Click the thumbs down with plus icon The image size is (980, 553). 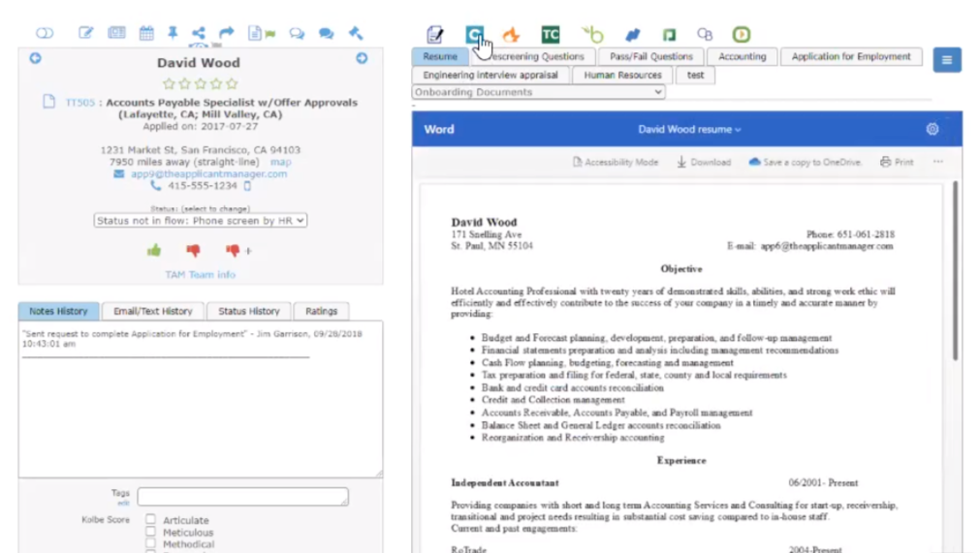pos(238,251)
